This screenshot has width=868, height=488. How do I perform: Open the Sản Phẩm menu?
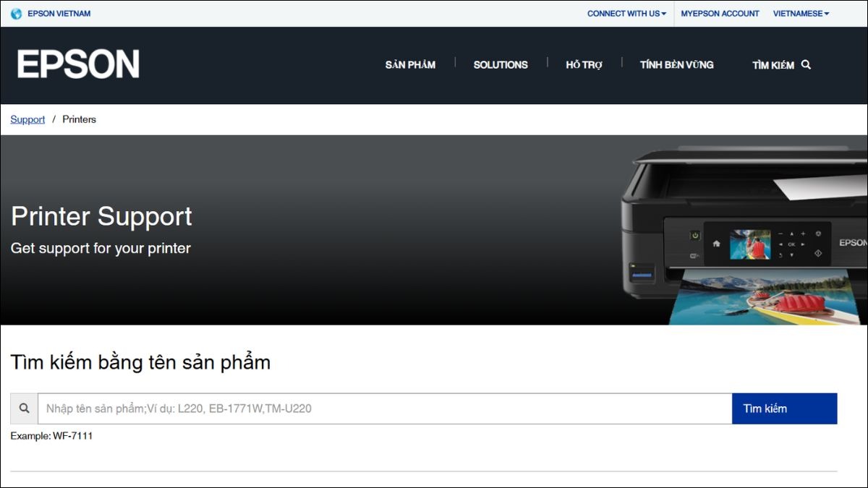coord(410,64)
